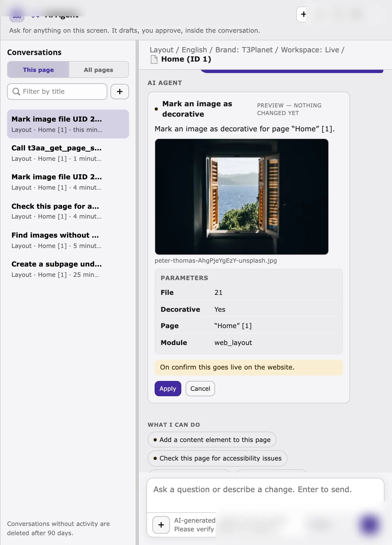Click the Decorative parameter value Yes
This screenshot has height=545, width=392.
point(220,309)
